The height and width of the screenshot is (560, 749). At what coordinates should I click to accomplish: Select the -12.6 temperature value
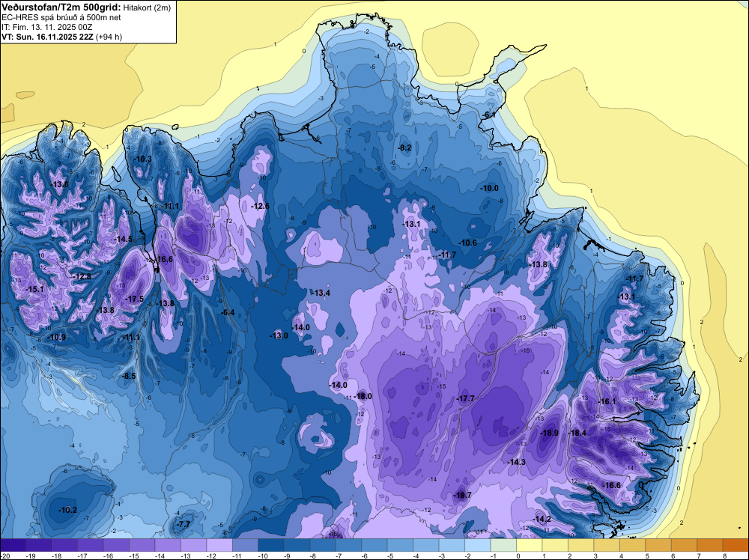pyautogui.click(x=260, y=206)
